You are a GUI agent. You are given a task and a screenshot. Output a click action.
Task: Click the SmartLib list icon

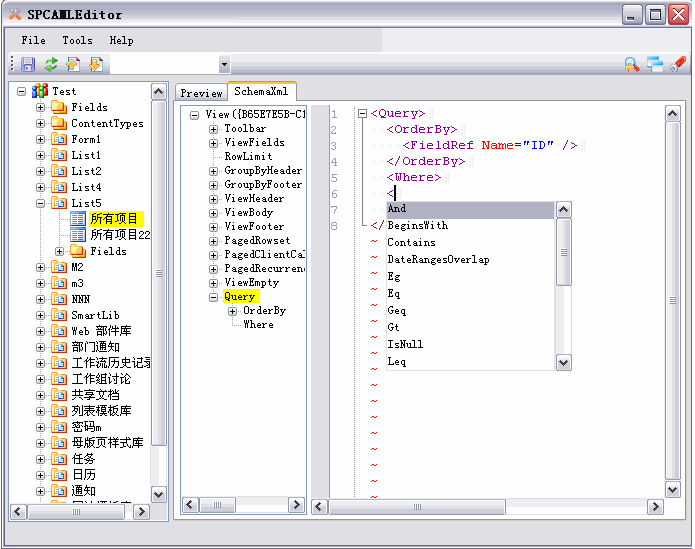point(59,315)
